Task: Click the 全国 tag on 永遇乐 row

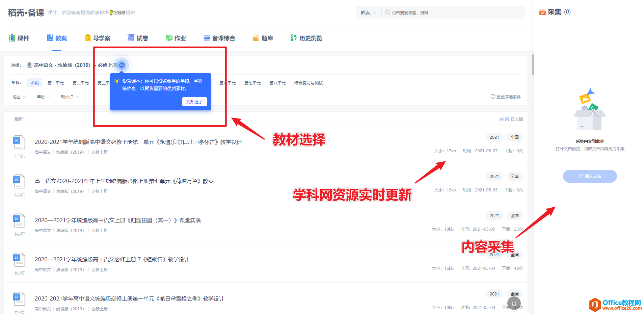Action: [x=515, y=137]
